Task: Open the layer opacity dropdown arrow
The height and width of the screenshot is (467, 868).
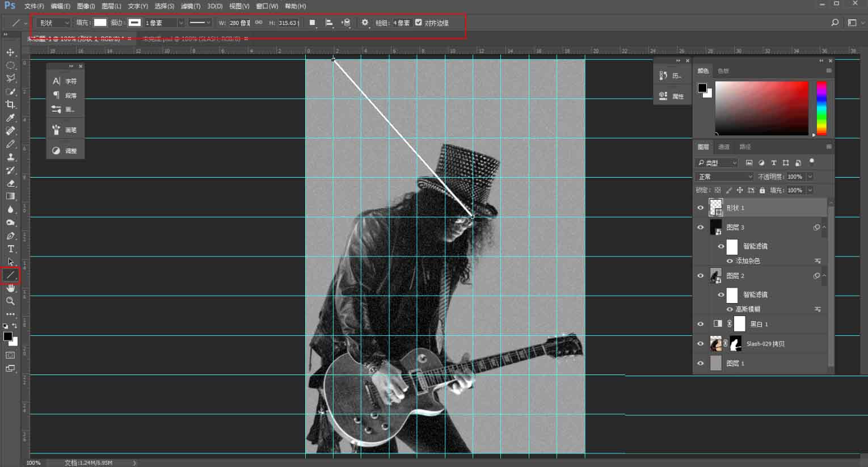Action: pos(810,176)
